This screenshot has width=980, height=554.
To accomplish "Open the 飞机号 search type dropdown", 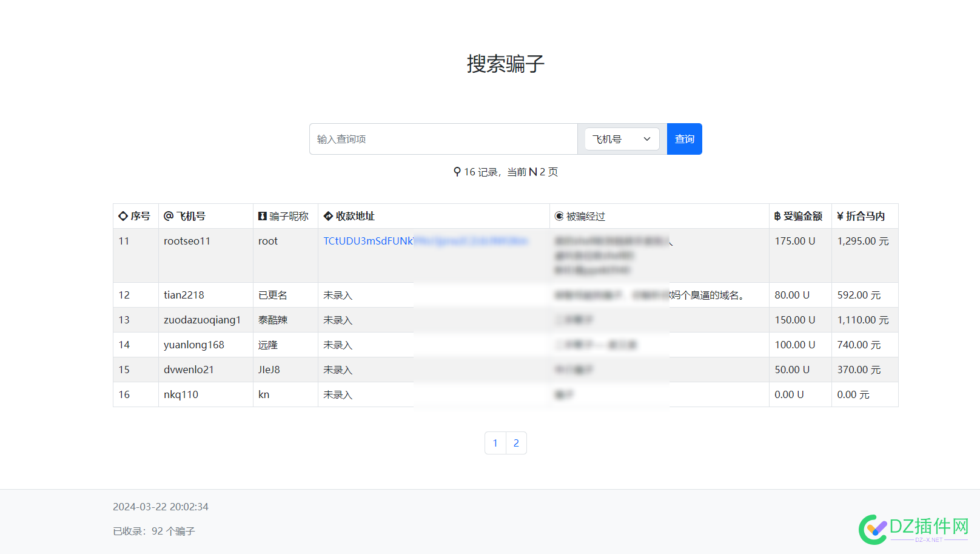I will (x=622, y=139).
